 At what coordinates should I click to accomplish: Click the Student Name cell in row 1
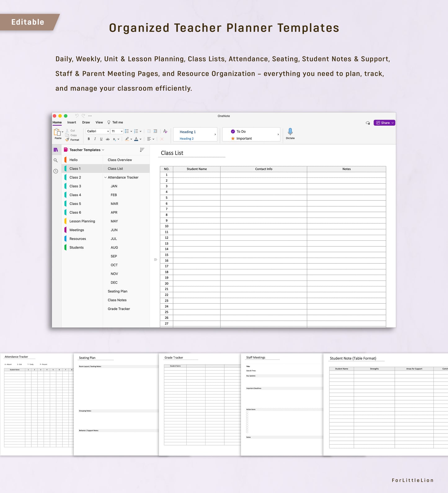click(x=197, y=175)
